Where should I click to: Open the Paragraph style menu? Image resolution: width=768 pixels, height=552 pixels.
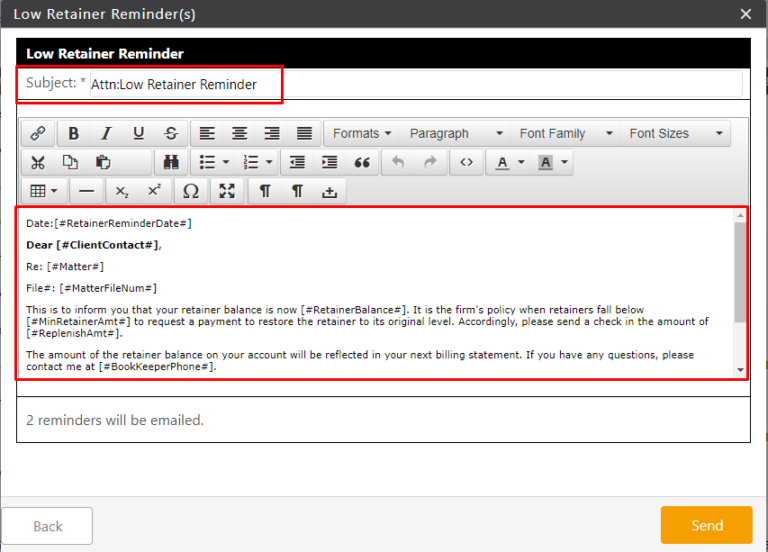(x=455, y=133)
